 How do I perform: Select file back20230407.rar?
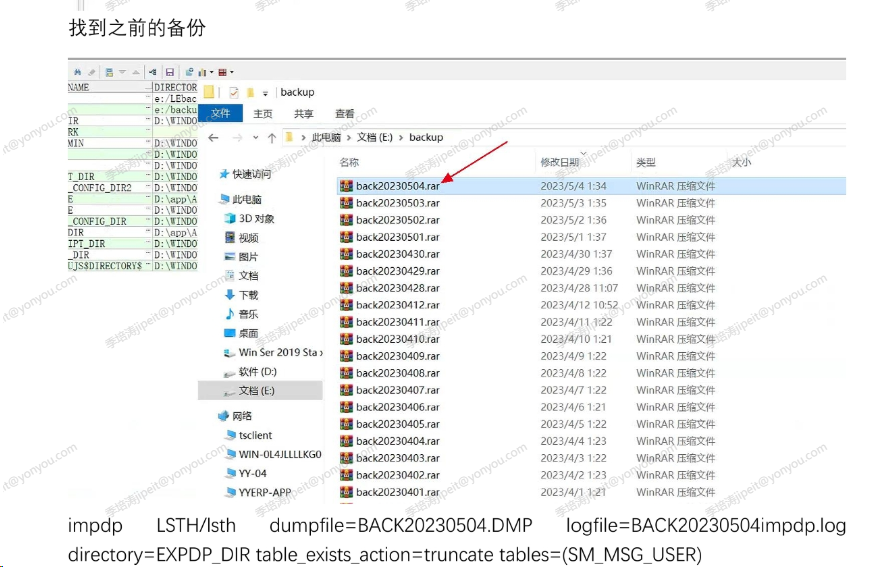pyautogui.click(x=398, y=390)
